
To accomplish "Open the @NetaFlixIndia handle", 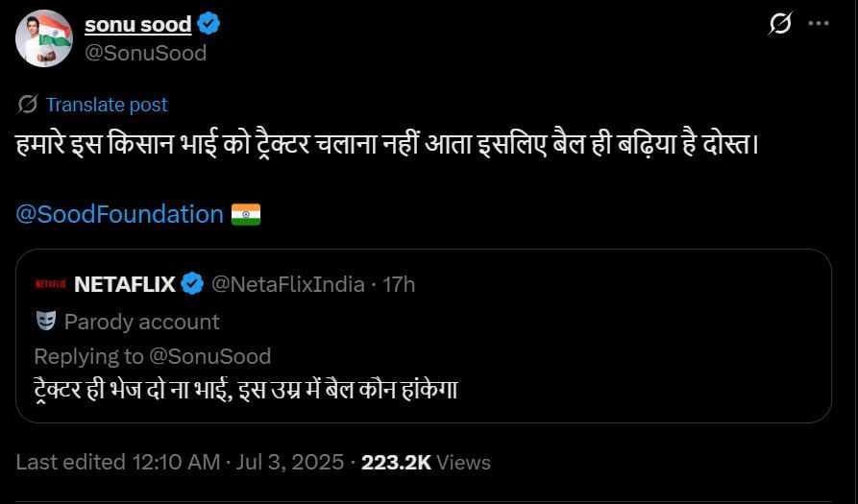I will point(287,284).
